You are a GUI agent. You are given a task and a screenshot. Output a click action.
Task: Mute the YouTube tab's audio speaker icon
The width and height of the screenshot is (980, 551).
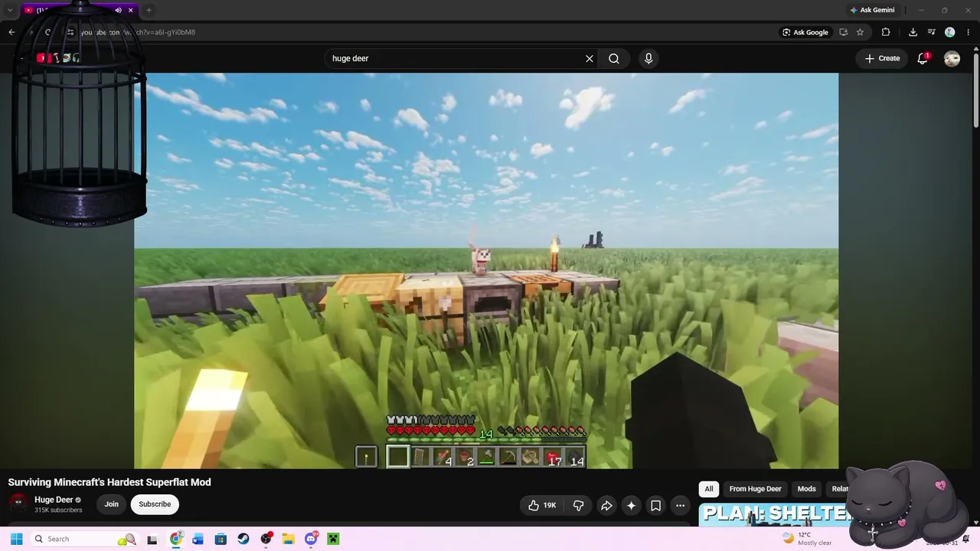point(118,10)
